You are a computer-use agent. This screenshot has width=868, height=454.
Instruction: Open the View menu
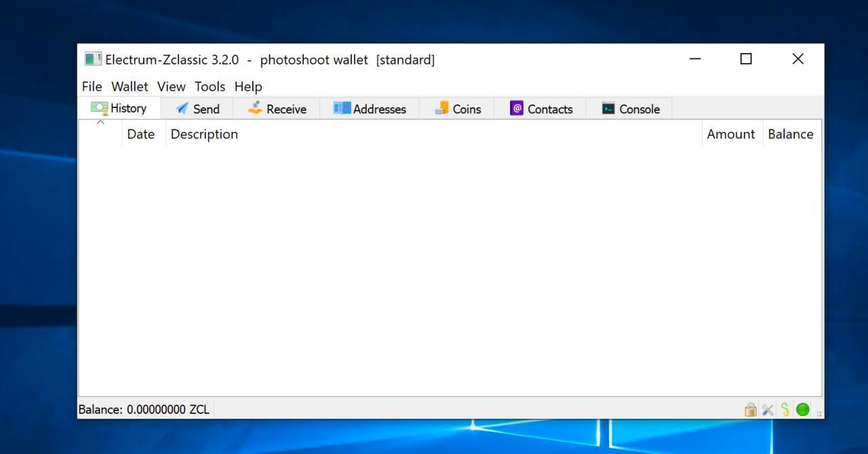[x=172, y=87]
